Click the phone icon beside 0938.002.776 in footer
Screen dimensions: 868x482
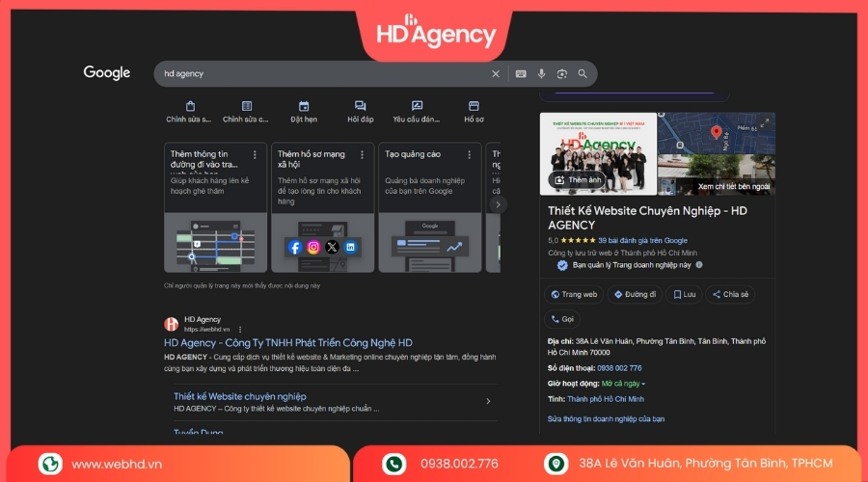coord(394,464)
